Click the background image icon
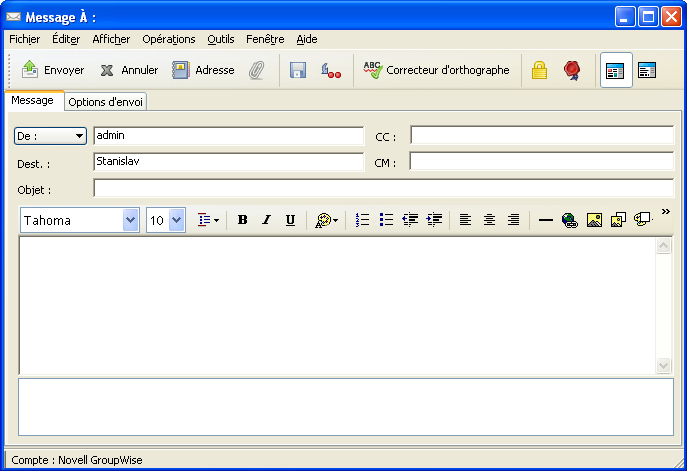The width and height of the screenshot is (687, 471). (x=618, y=220)
